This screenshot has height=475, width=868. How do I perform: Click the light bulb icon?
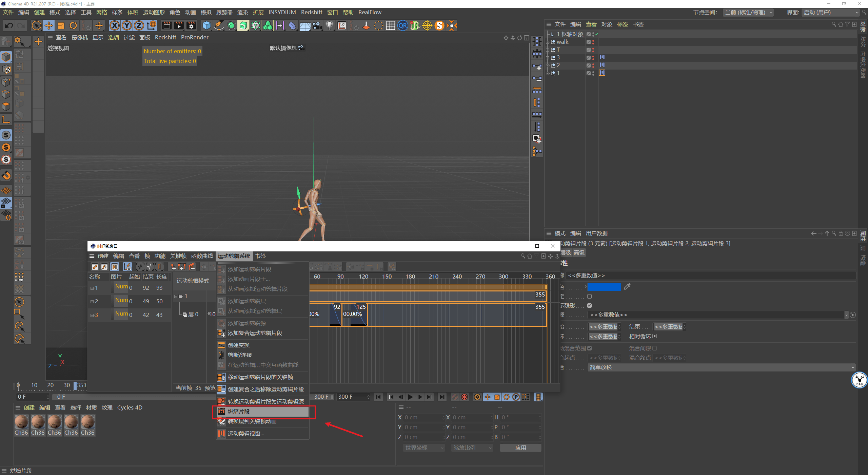[x=329, y=25]
